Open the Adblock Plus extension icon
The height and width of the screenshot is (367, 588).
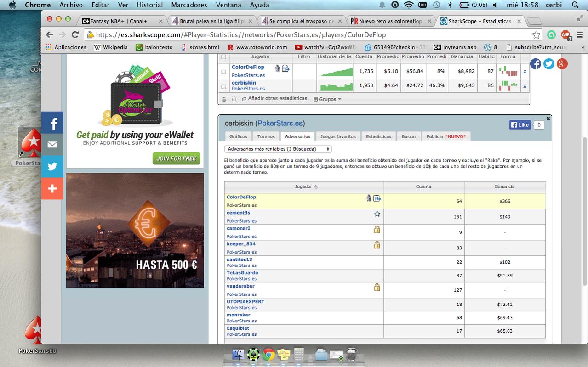point(565,35)
